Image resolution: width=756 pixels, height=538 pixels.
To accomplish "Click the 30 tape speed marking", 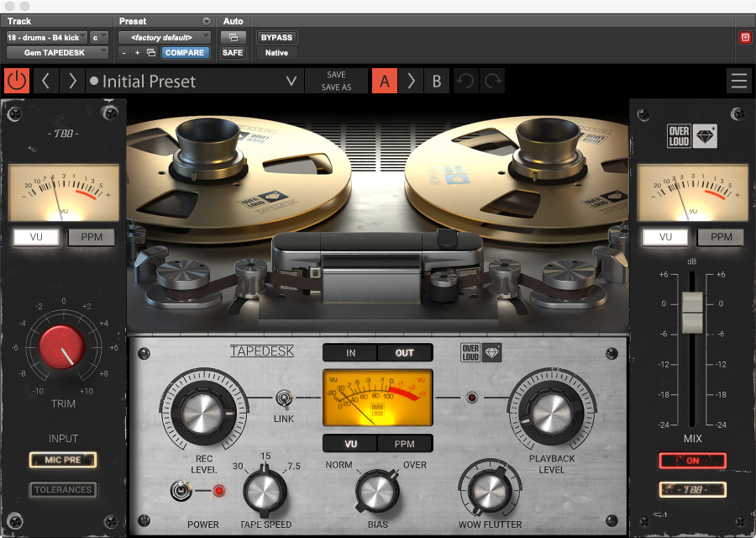I will pos(238,466).
